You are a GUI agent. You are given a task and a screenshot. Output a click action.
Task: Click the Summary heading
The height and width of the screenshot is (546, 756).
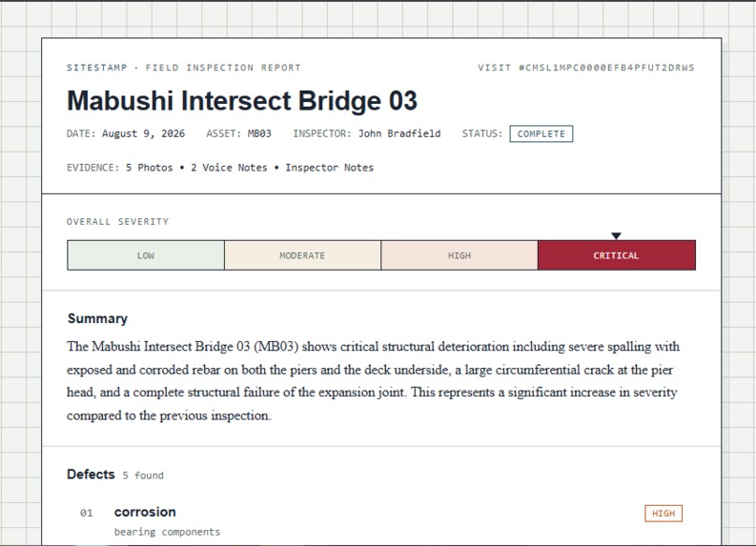(x=97, y=318)
